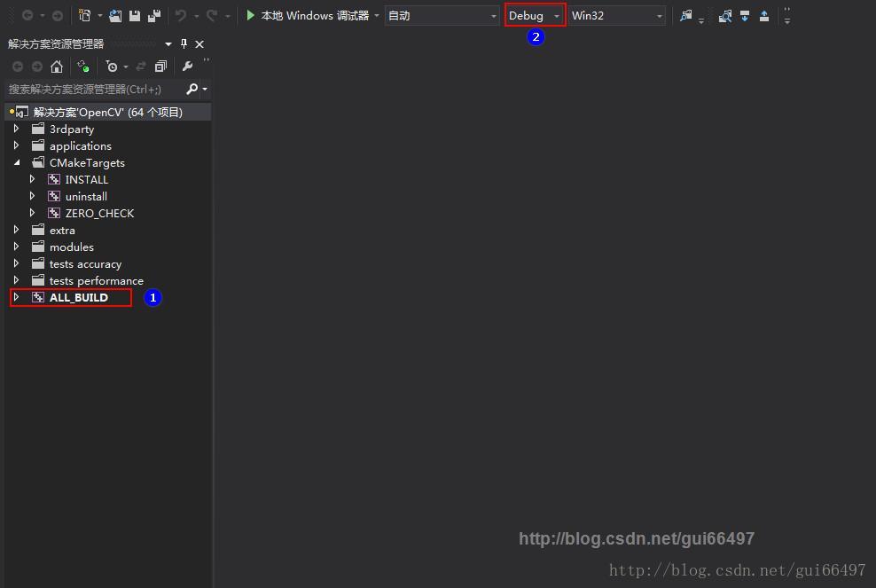Click the New Project icon
The width and height of the screenshot is (876, 588).
(x=85, y=16)
